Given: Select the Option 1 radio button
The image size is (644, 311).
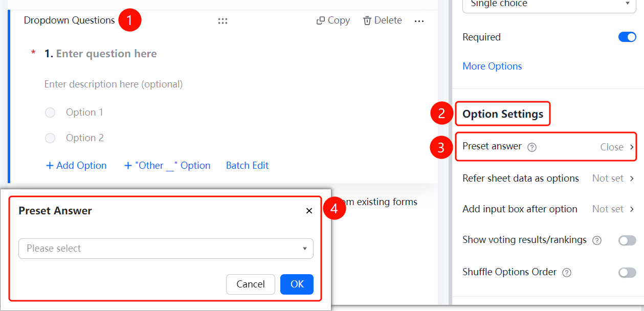Looking at the screenshot, I should click(50, 113).
